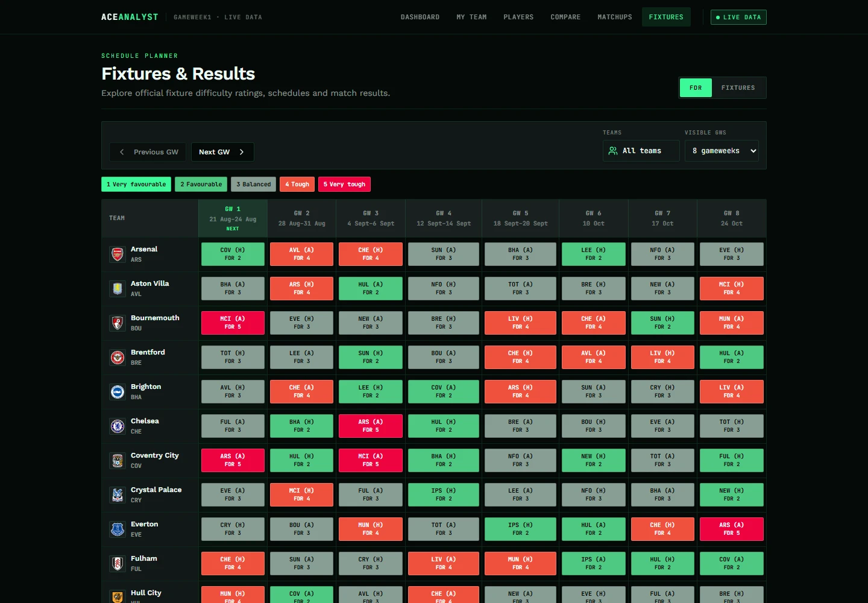The height and width of the screenshot is (603, 868).
Task: Open the Crystal Palace team name link
Action: (156, 490)
